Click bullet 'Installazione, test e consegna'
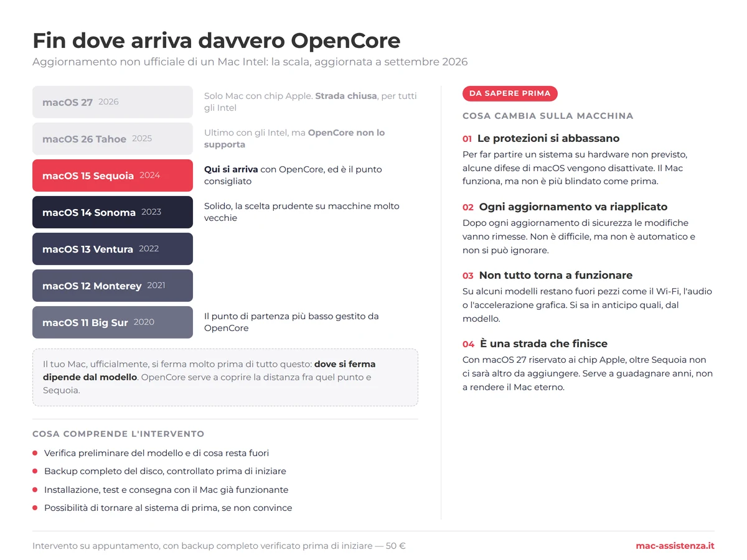The image size is (747, 560). [166, 490]
